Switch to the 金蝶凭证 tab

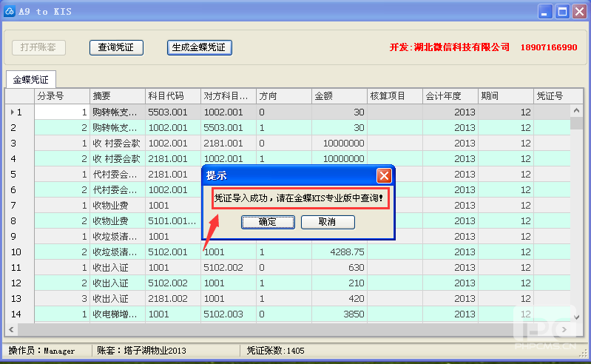[x=31, y=80]
